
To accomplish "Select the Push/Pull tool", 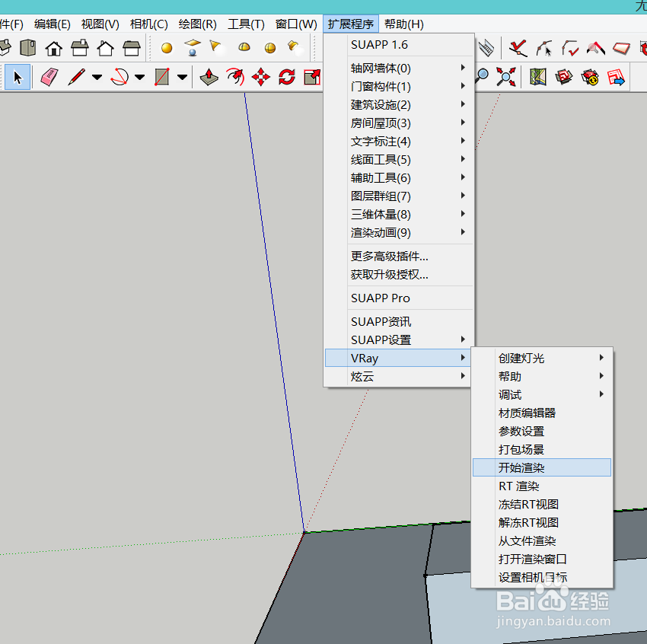I will (209, 77).
